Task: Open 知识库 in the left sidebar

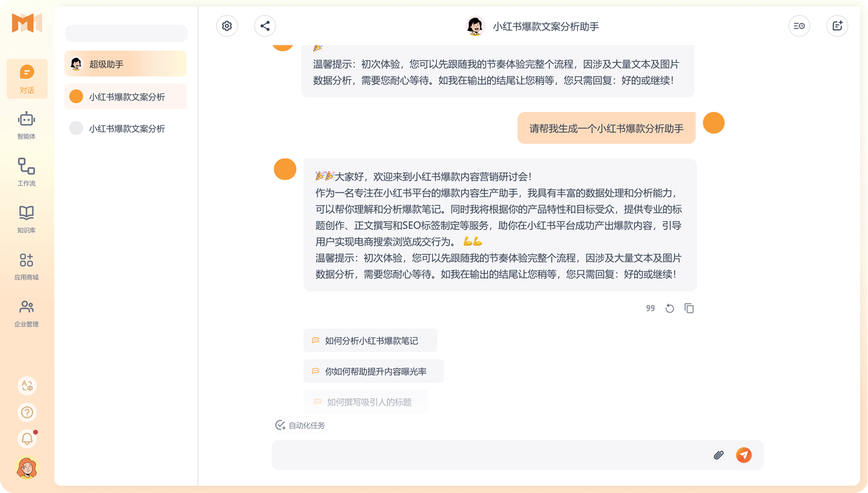Action: (x=26, y=219)
